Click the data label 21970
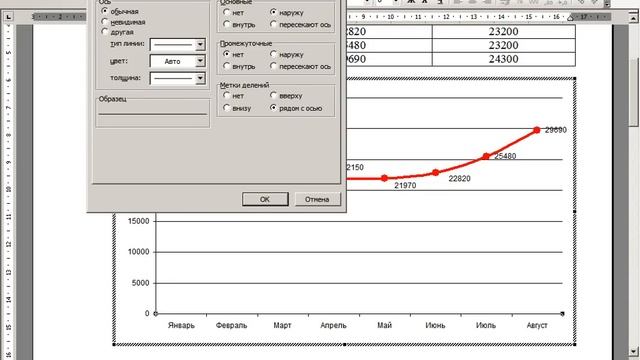Screen dimensions: 640x360 [x=405, y=185]
